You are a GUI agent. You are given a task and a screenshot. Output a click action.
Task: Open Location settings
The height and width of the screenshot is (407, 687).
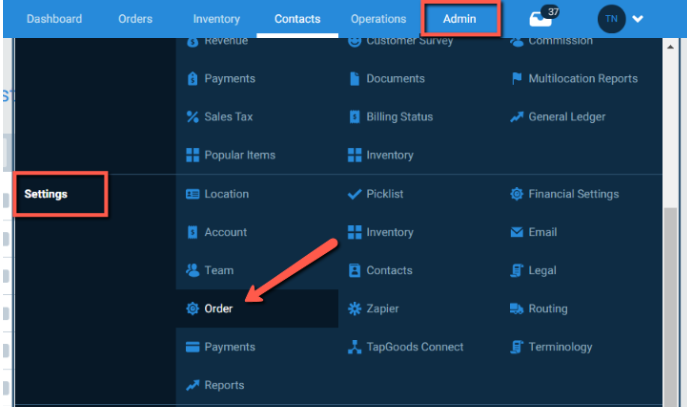pos(227,194)
